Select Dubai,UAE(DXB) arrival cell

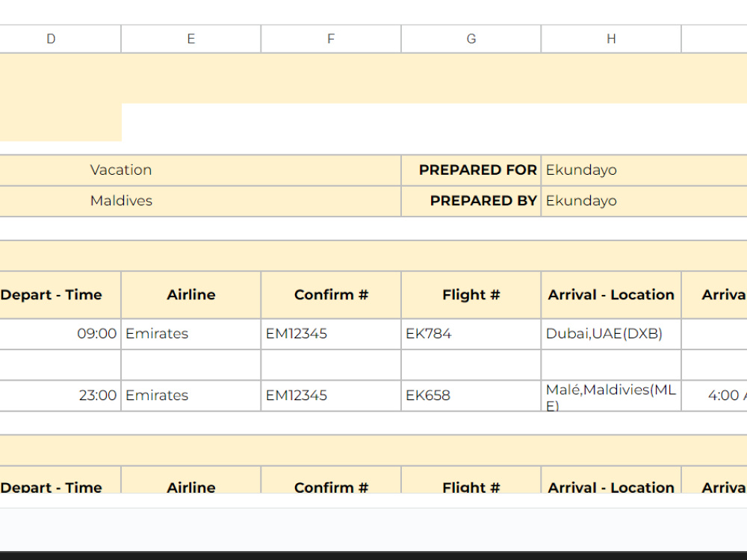[611, 334]
